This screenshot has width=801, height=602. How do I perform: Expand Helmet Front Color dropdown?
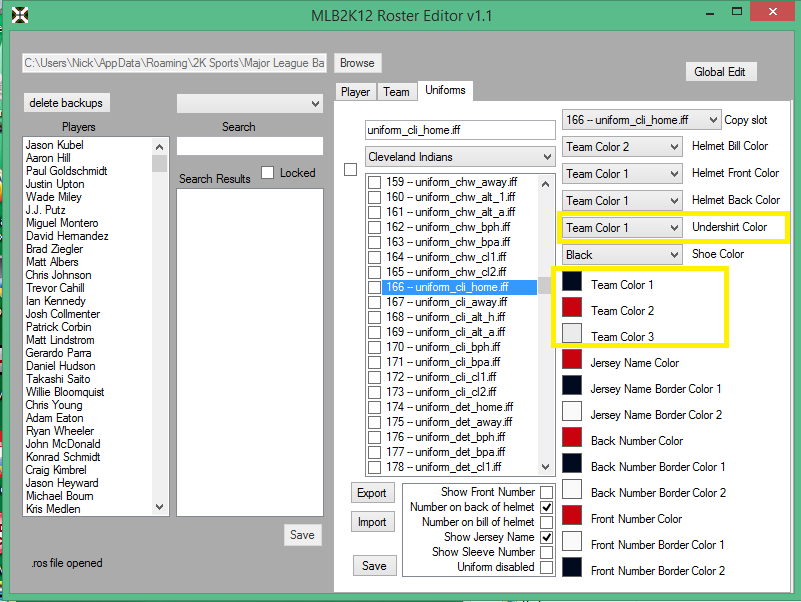pyautogui.click(x=623, y=174)
